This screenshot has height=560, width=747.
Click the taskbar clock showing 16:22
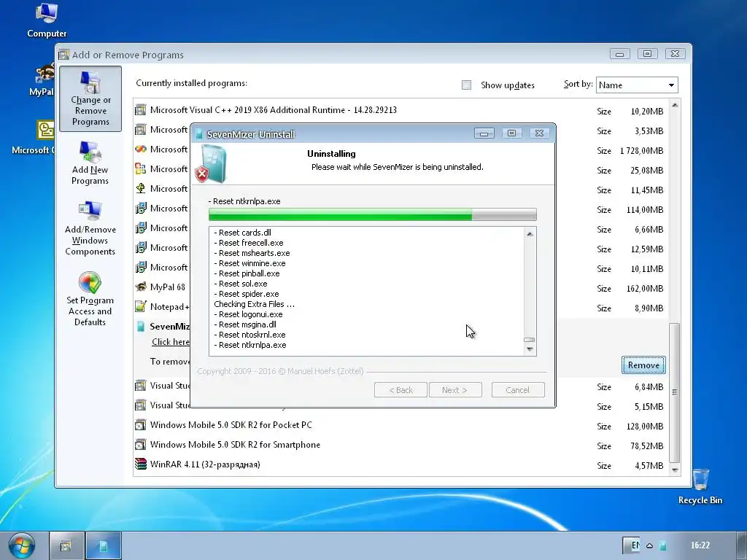(x=700, y=545)
